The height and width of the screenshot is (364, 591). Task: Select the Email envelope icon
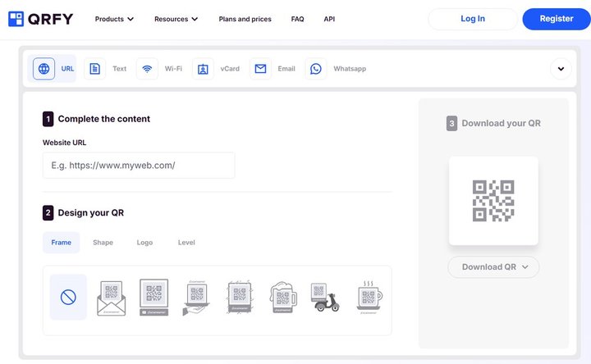pyautogui.click(x=260, y=69)
